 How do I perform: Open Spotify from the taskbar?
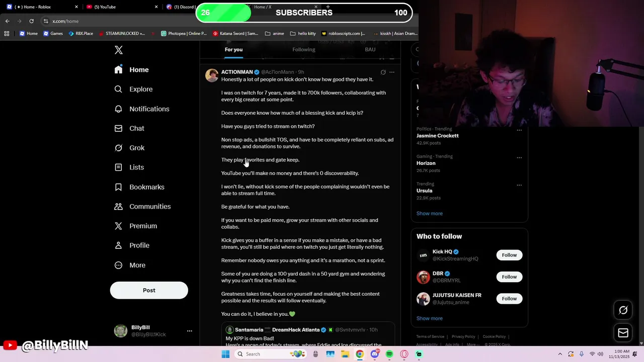389,354
